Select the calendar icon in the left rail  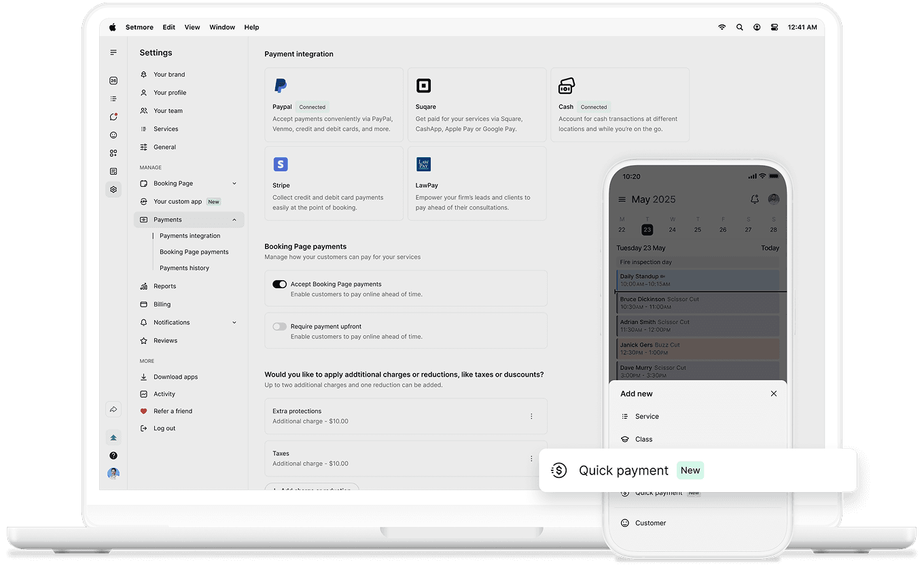point(113,80)
